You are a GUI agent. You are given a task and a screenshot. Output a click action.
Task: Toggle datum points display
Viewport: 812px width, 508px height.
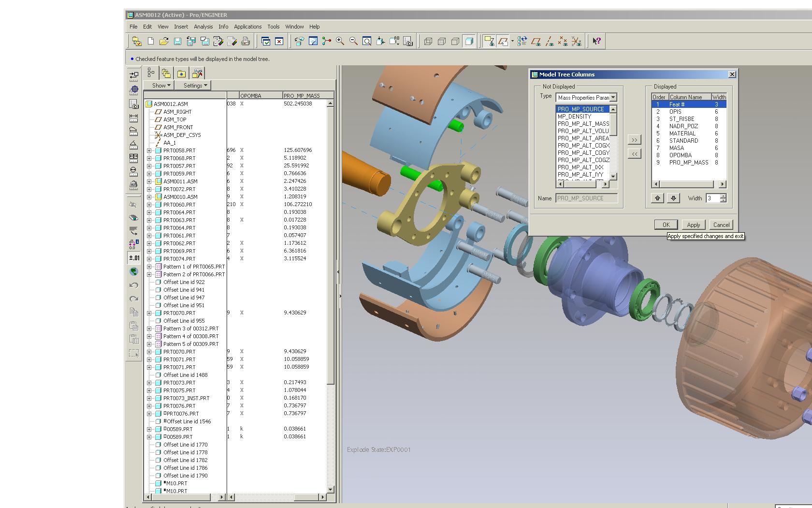(563, 41)
